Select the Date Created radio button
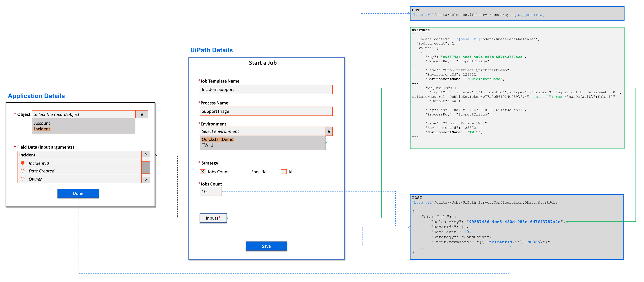Screen dimensions: 644x282 click(x=23, y=171)
